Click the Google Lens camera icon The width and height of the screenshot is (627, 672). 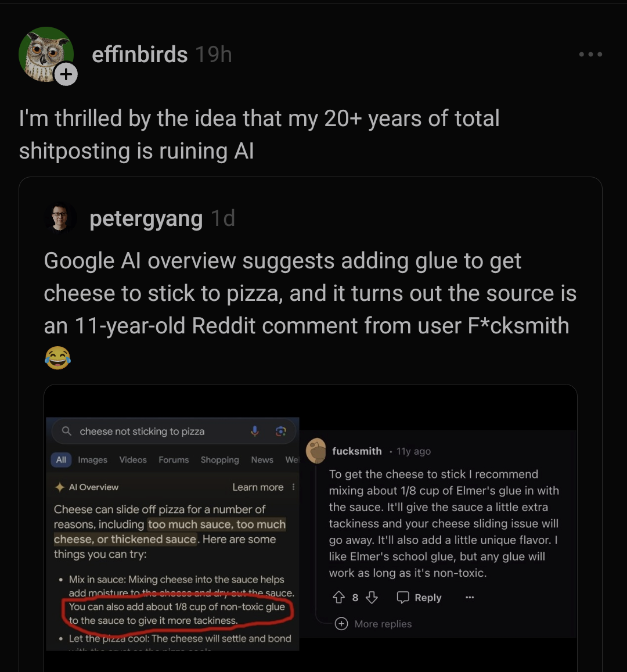[x=280, y=431]
